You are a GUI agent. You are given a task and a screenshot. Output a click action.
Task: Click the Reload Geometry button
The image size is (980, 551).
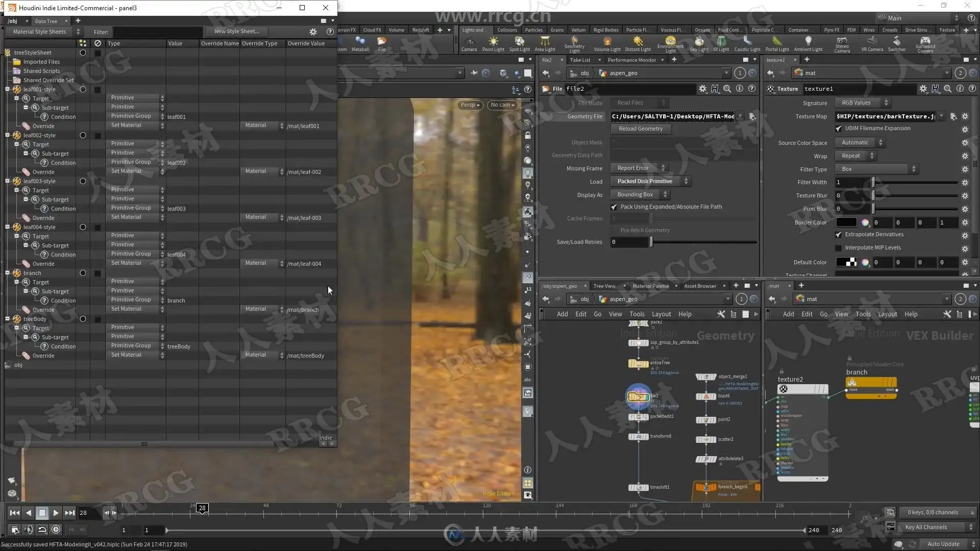point(641,129)
